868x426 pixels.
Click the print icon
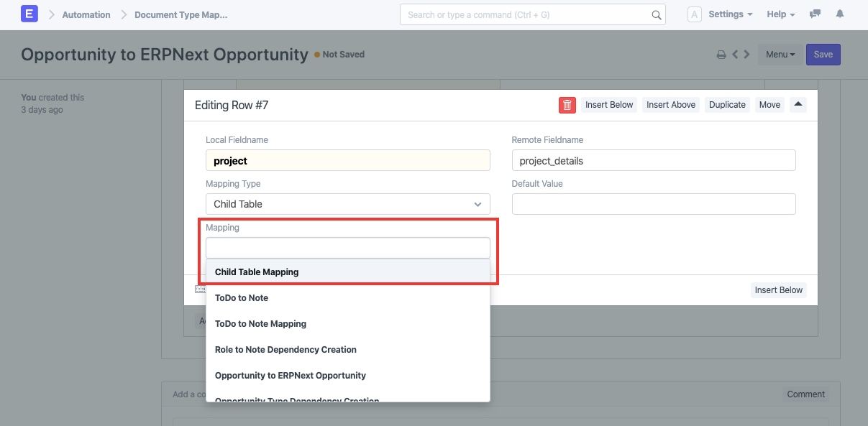[721, 55]
